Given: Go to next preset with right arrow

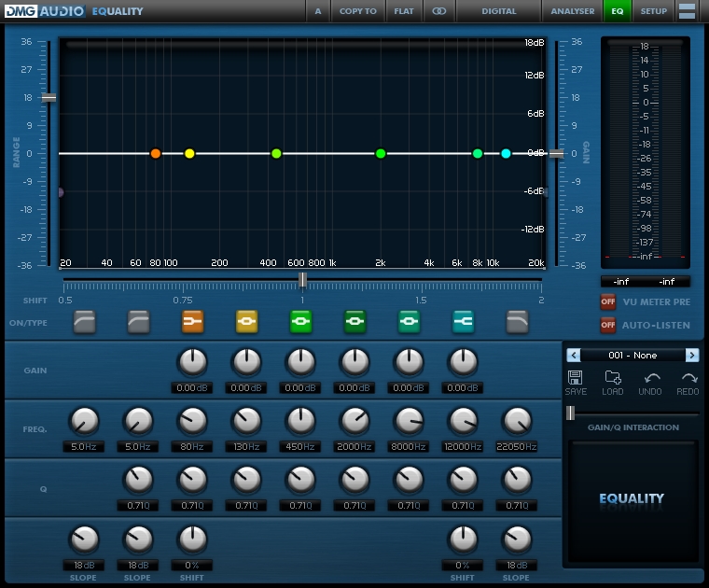Looking at the screenshot, I should (x=692, y=355).
